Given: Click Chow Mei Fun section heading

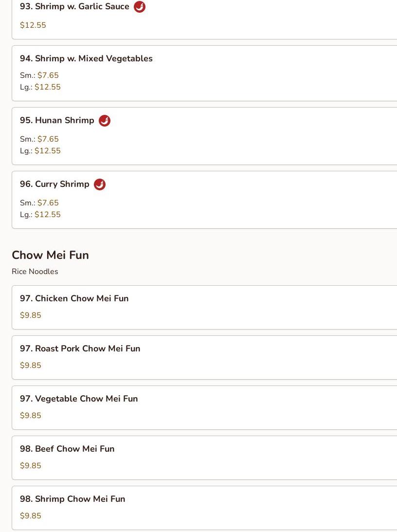Looking at the screenshot, I should [50, 255].
